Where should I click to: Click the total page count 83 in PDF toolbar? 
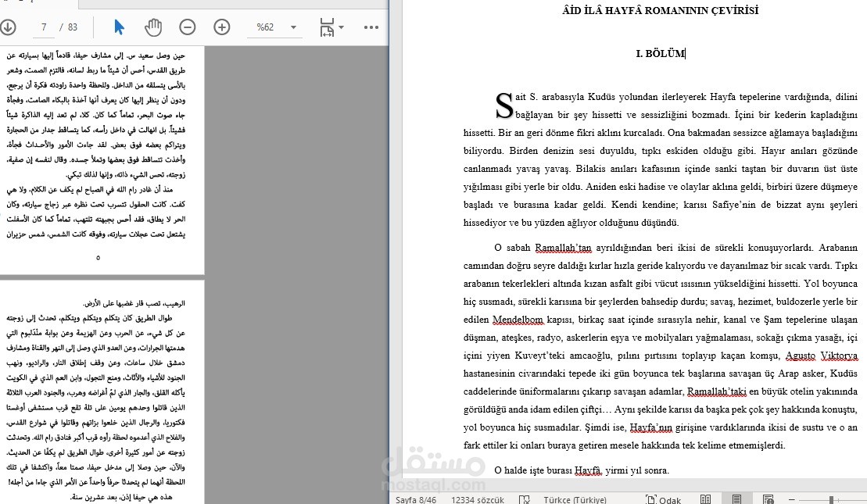point(73,27)
